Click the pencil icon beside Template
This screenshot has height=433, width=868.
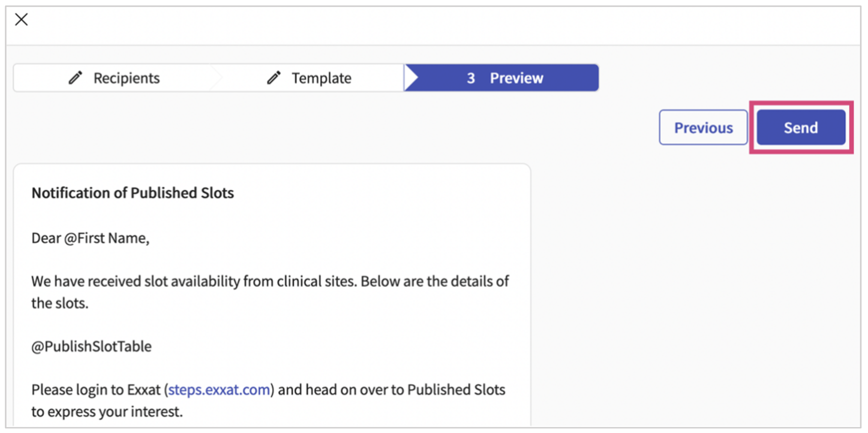click(273, 78)
